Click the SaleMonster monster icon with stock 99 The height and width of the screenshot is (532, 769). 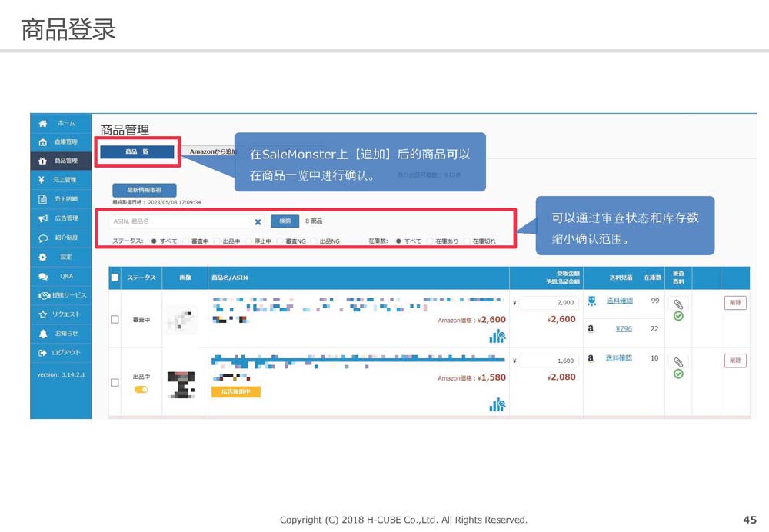click(x=592, y=301)
